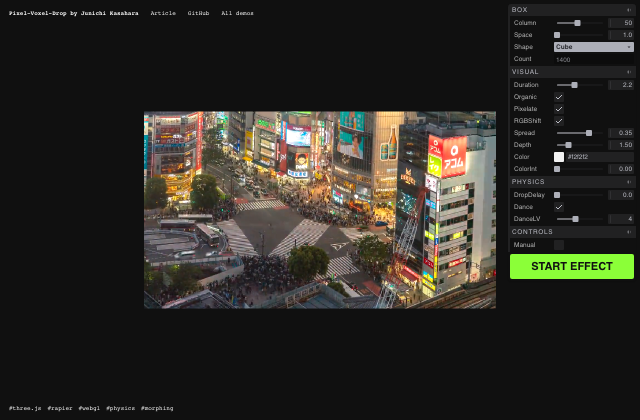Viewport: 640px width, 420px height.
Task: Click the ColorInt value field showing 0.00
Action: [x=621, y=169]
